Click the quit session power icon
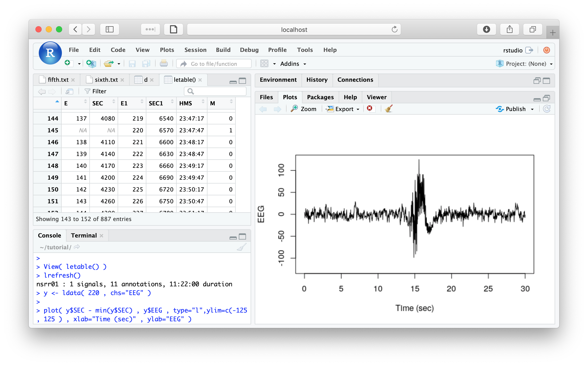588x366 pixels. [546, 50]
